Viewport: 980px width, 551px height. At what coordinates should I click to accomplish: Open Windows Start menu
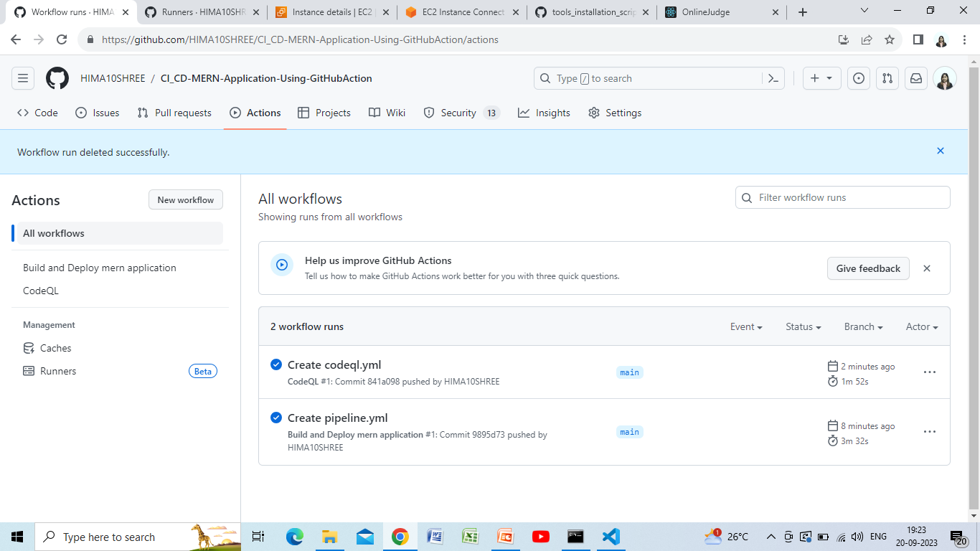click(17, 537)
